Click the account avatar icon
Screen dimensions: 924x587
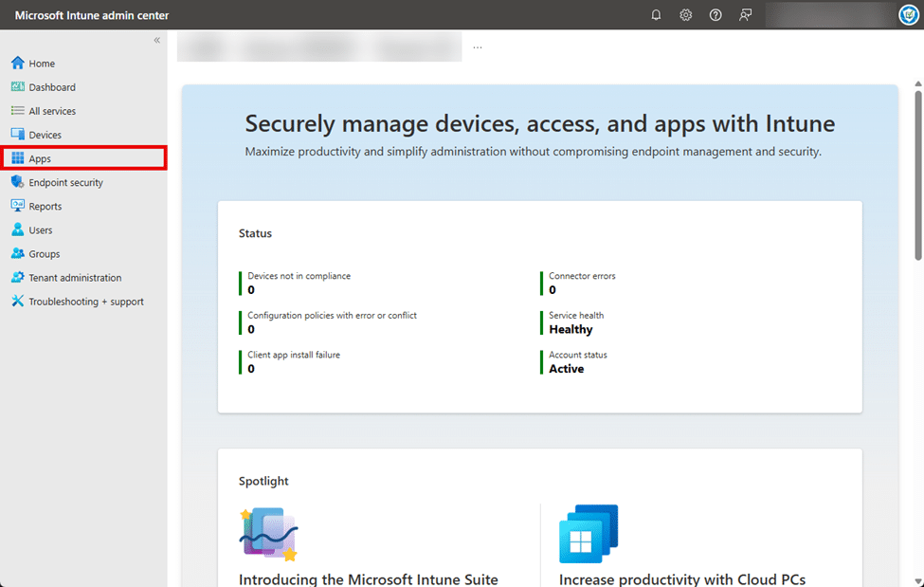pos(908,15)
